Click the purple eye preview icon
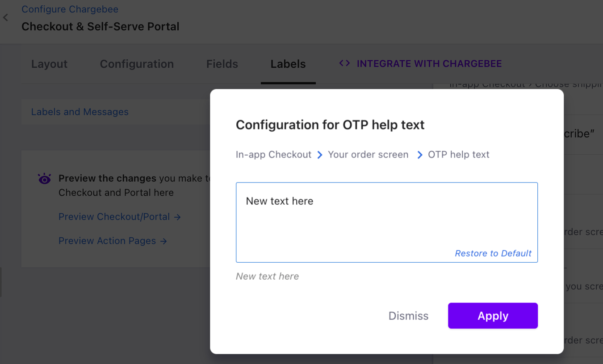 [45, 179]
